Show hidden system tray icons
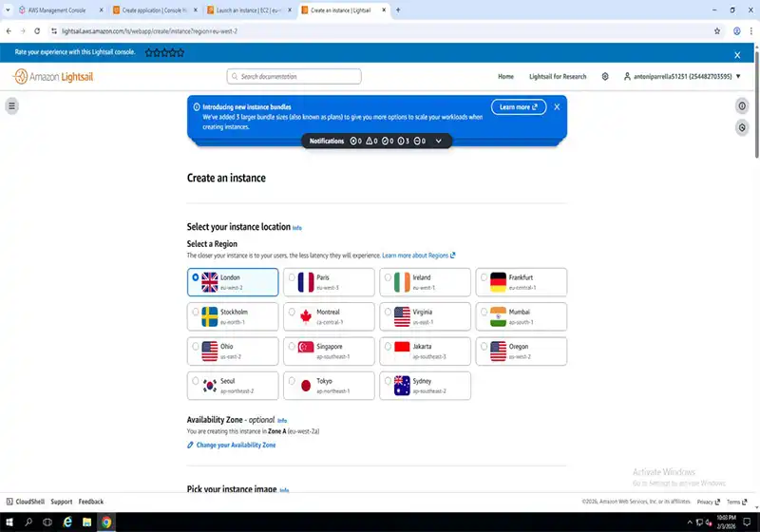 [x=690, y=522]
